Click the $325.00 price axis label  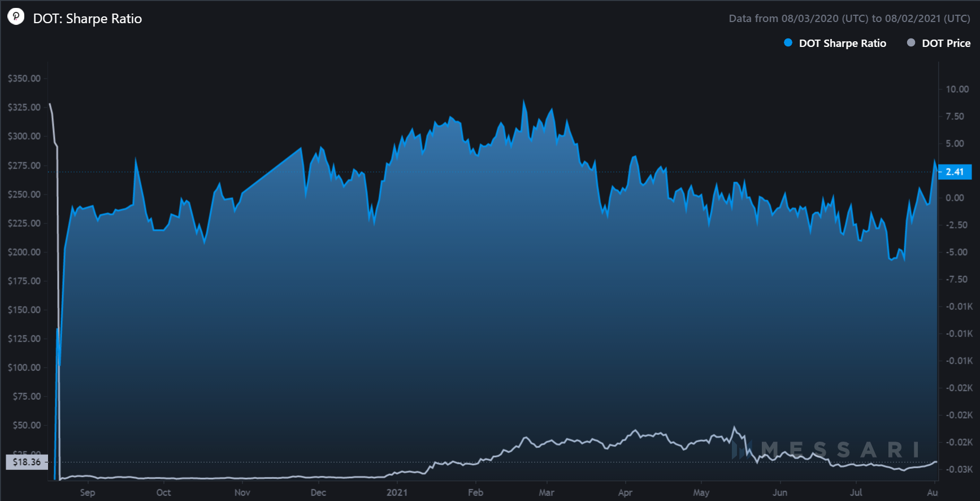(24, 107)
